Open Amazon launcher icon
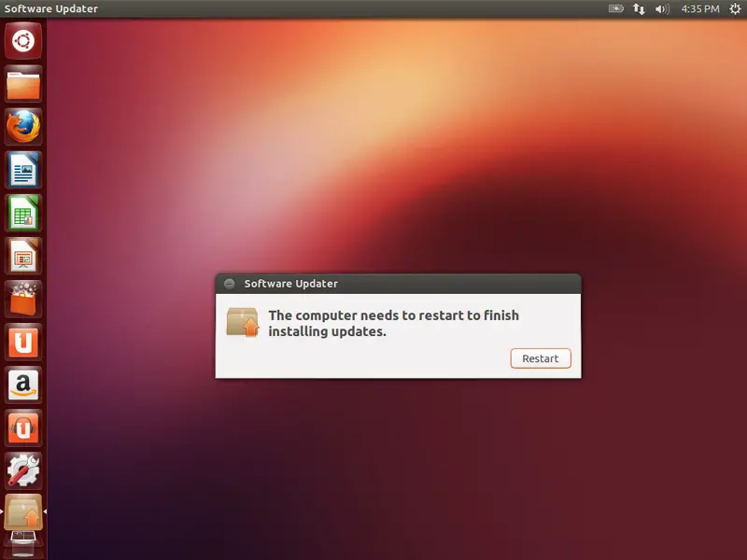 (x=22, y=385)
